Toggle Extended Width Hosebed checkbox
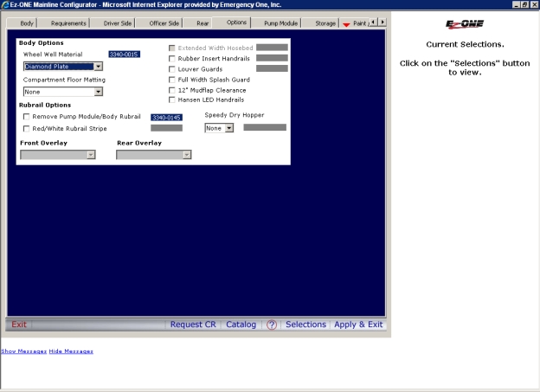The image size is (540, 392). click(x=172, y=48)
